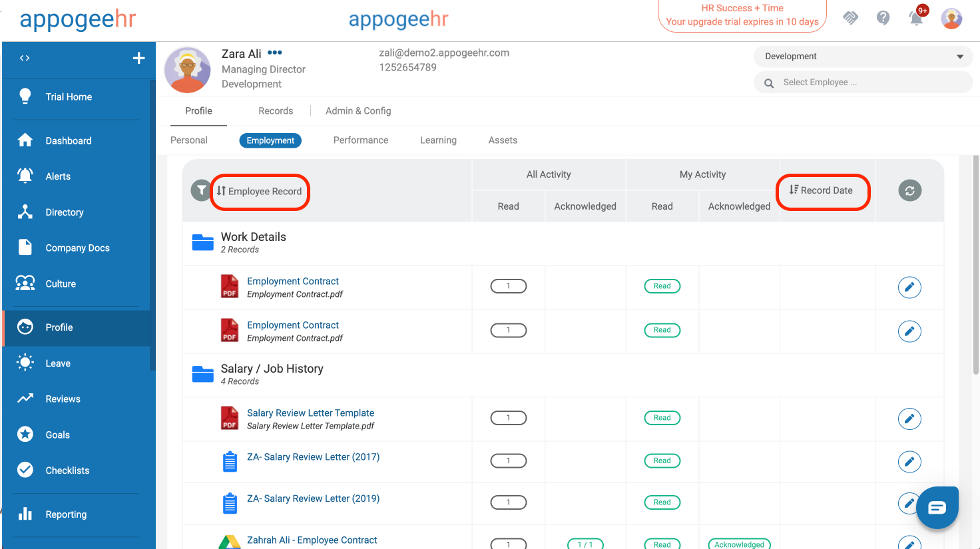Open the Directory org-chart icon
The image size is (980, 549).
(25, 212)
